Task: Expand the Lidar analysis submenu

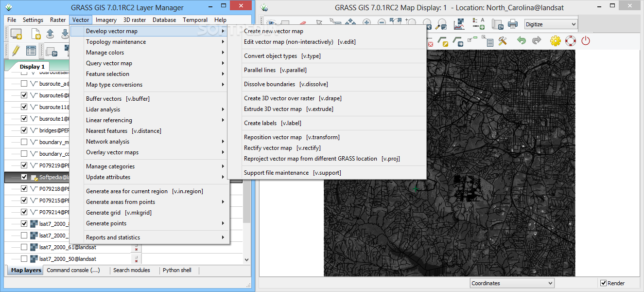Action: click(149, 109)
